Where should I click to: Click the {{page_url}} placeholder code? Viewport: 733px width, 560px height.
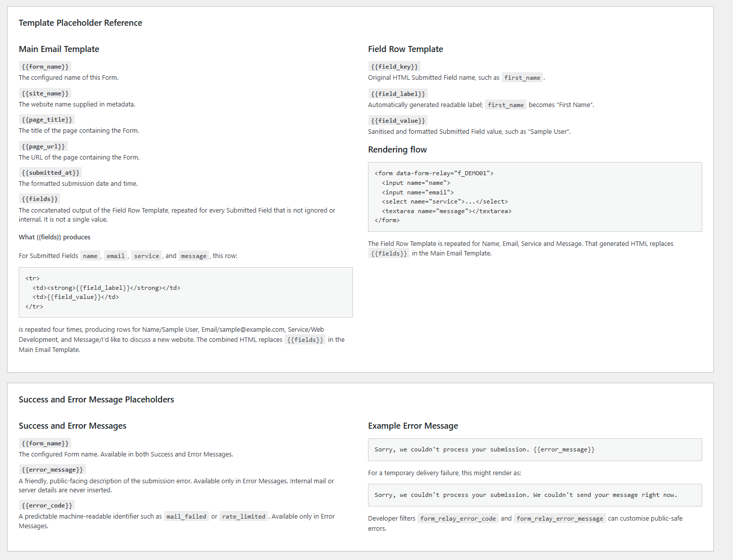click(x=43, y=146)
